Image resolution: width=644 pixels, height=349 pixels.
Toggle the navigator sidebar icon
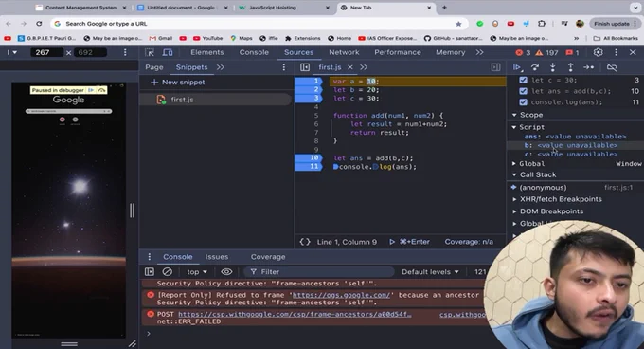305,67
